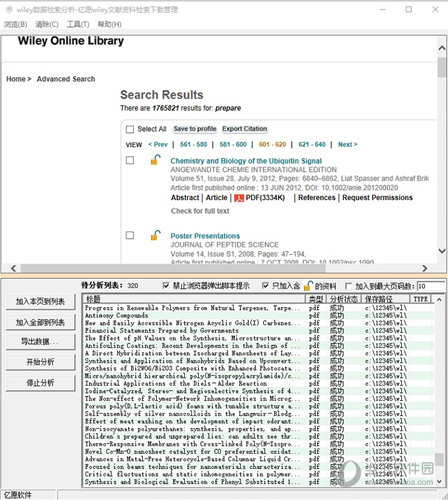Click the app icon in title bar
448x500 pixels.
[x=9, y=10]
